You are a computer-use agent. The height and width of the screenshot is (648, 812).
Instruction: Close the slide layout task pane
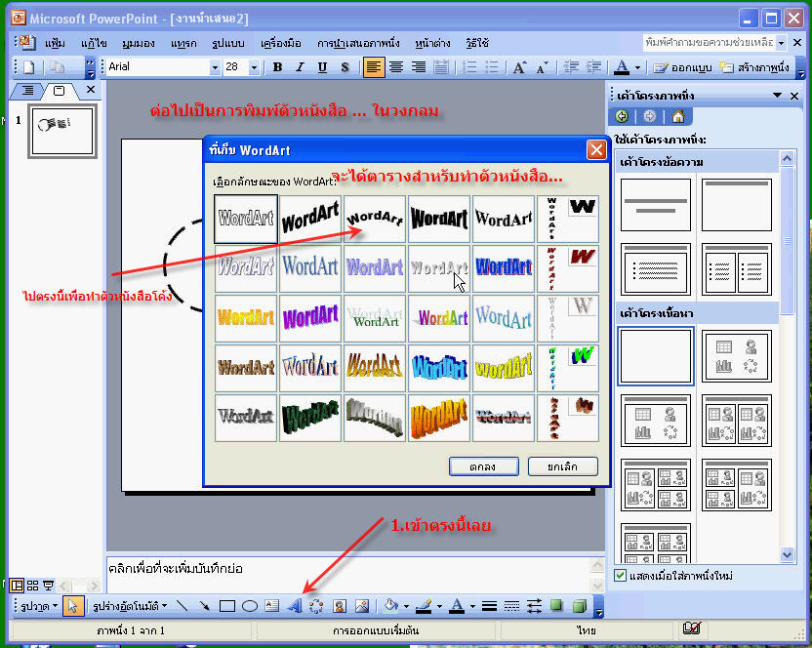point(794,96)
